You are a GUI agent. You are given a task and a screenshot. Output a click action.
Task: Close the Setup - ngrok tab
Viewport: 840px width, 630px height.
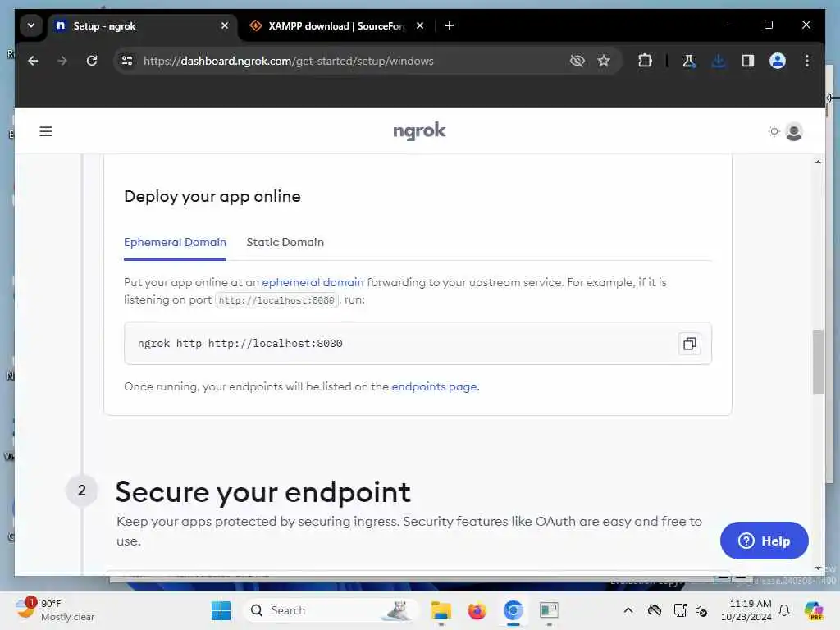(225, 25)
